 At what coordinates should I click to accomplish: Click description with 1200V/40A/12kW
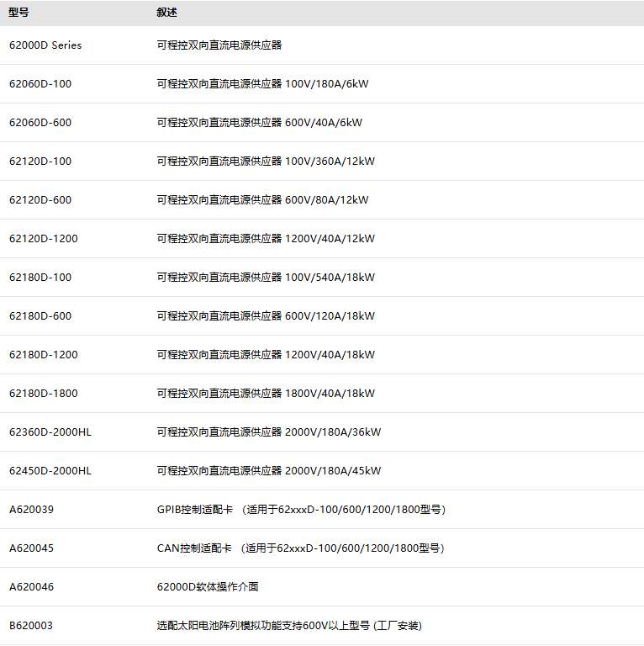tap(266, 239)
